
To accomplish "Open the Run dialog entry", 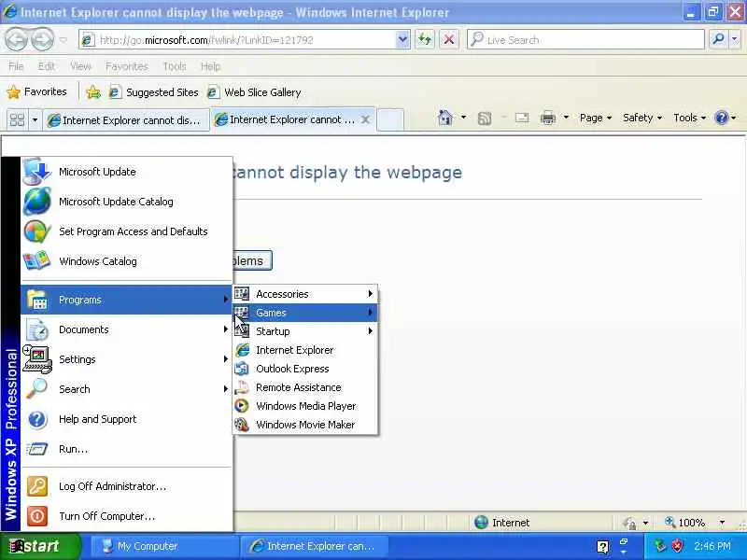I will pyautogui.click(x=127, y=449).
